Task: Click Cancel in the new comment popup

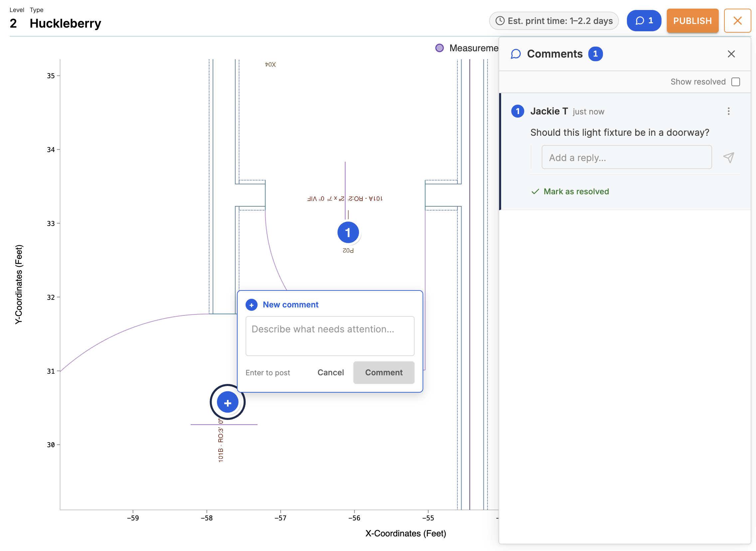Action: click(330, 373)
